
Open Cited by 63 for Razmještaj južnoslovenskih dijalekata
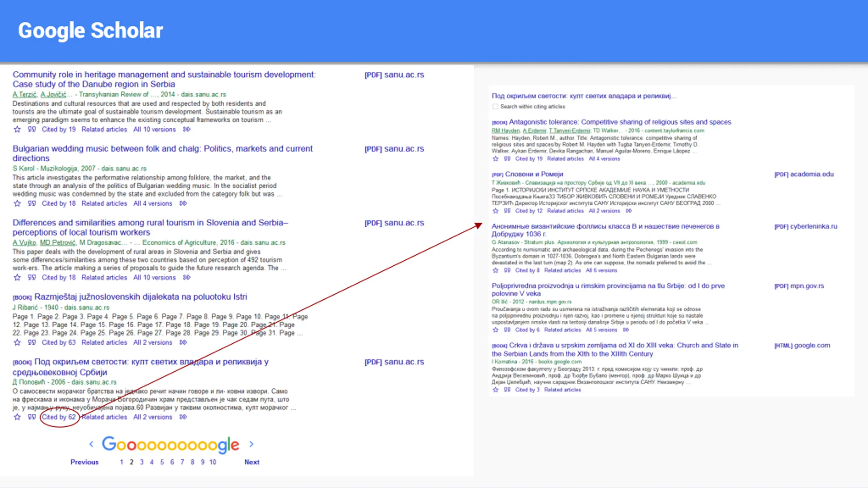point(59,343)
